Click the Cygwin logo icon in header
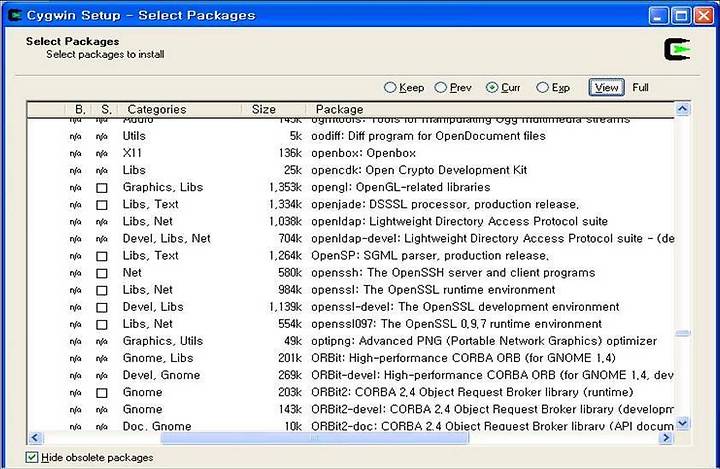 677,50
